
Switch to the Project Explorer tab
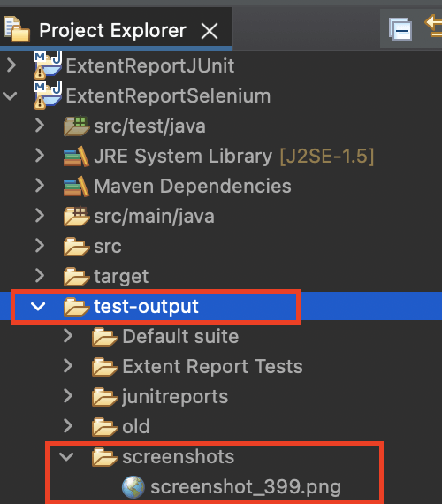point(112,31)
